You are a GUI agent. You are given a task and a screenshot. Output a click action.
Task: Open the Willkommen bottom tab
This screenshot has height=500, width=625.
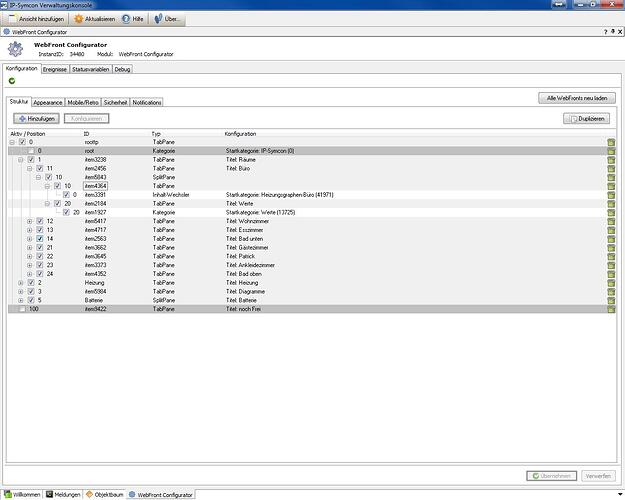(22, 494)
